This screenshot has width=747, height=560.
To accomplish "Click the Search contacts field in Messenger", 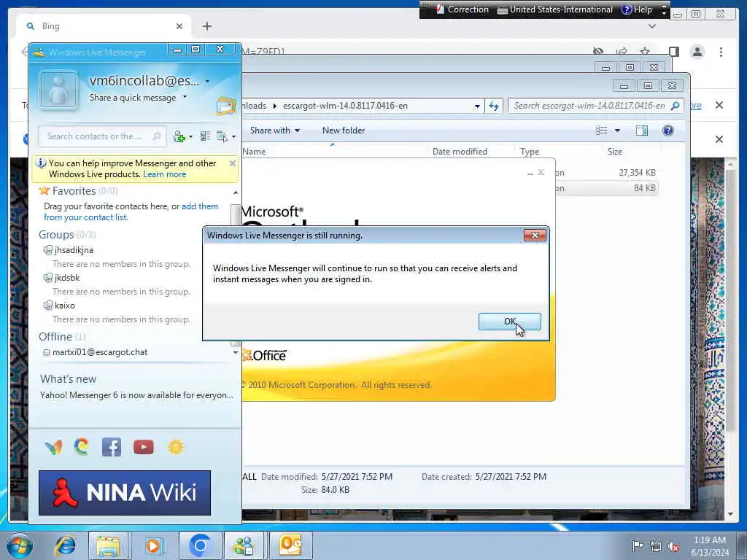I will (x=102, y=136).
